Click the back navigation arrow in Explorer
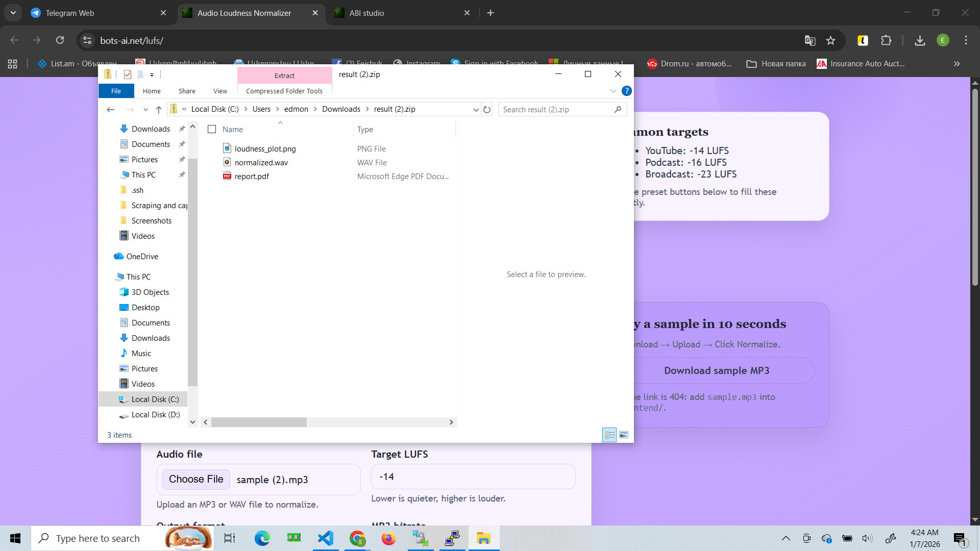Image resolution: width=980 pixels, height=551 pixels. pyautogui.click(x=111, y=109)
